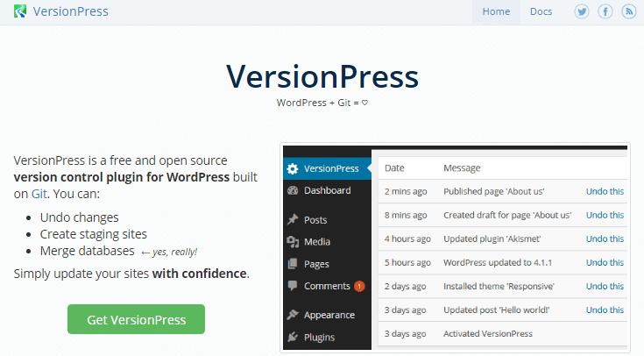
Task: Click the VersionPress gear icon in sidebar
Action: (293, 168)
